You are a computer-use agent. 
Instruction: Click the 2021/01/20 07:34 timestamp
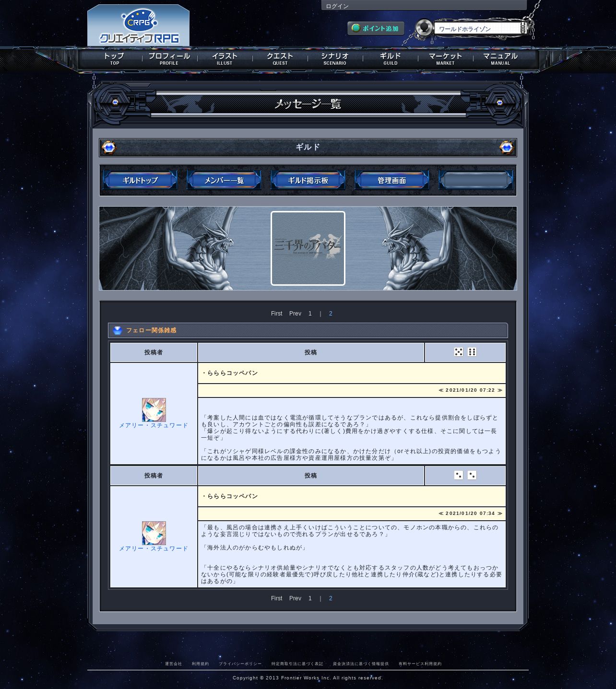(470, 514)
